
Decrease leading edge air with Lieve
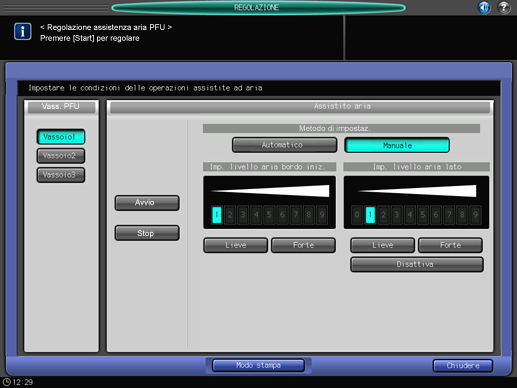point(235,245)
